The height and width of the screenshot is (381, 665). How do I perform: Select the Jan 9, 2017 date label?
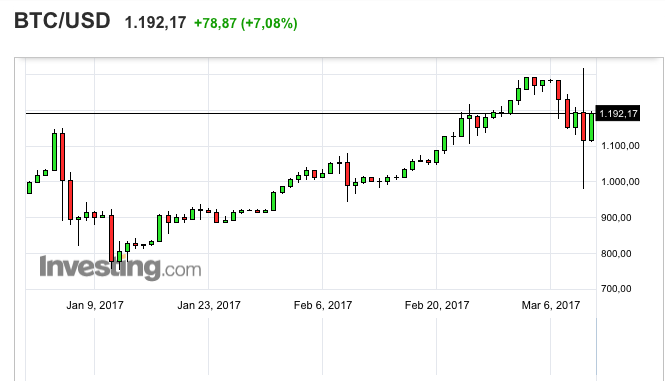pos(95,305)
